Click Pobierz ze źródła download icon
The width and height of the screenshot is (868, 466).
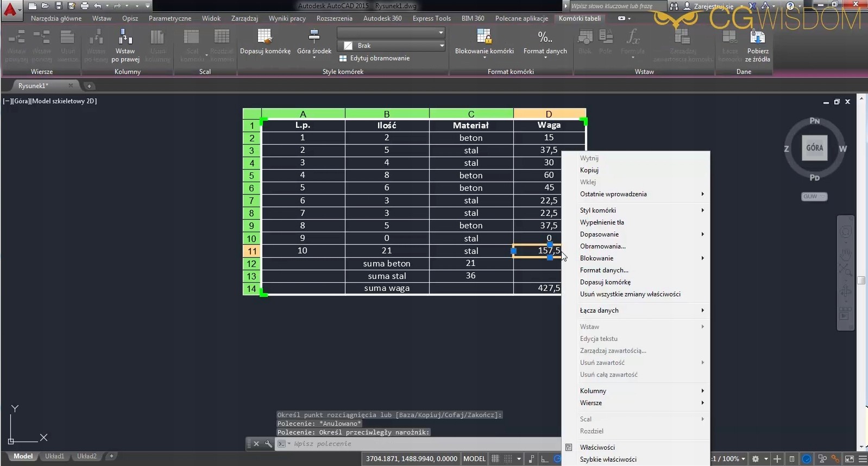(757, 38)
